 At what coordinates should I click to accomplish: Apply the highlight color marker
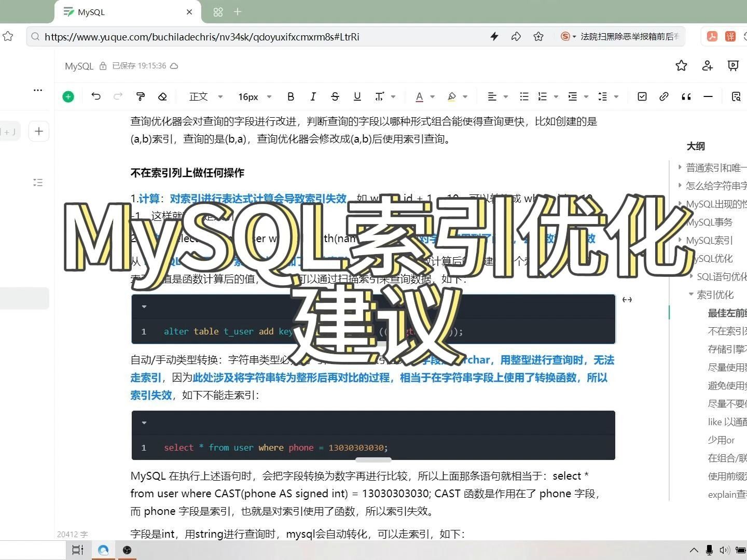452,96
